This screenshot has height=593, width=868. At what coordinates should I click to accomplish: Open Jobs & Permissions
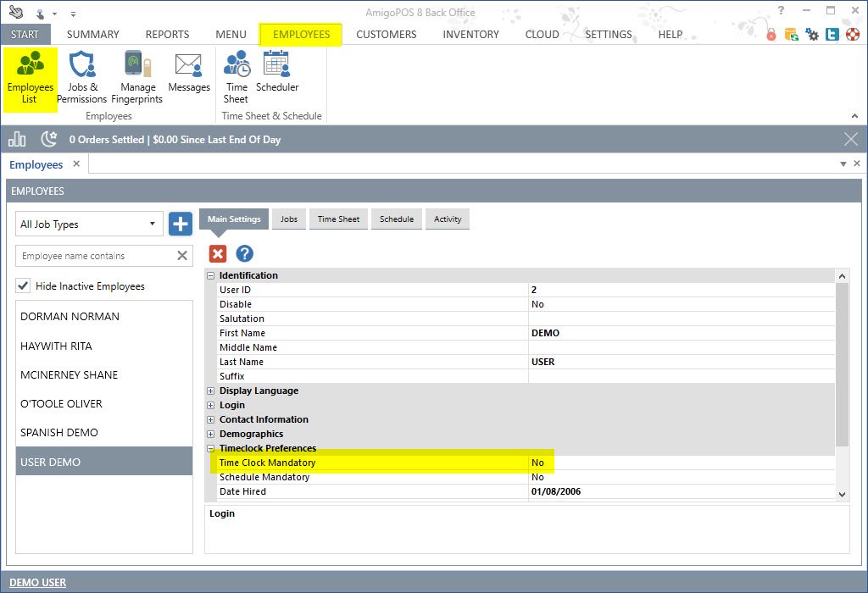pos(82,78)
